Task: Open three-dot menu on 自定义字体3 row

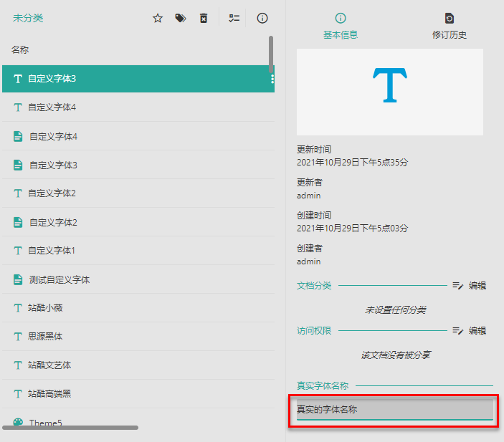Action: pos(272,79)
